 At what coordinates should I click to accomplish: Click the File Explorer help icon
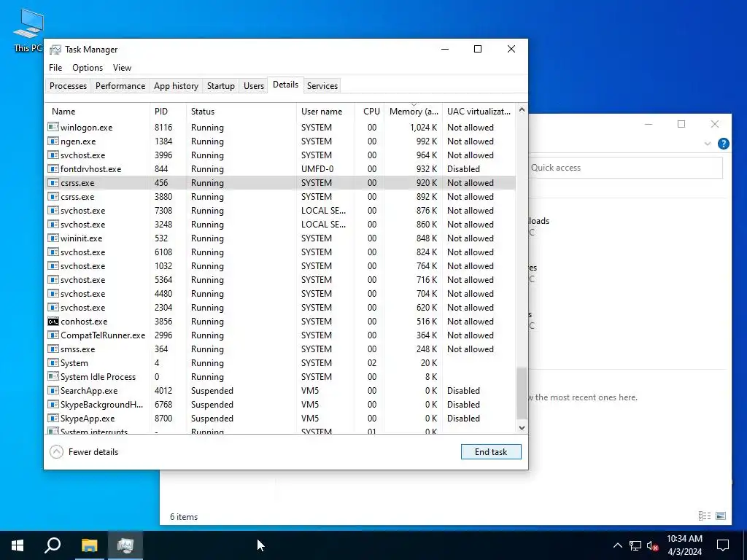(x=723, y=144)
